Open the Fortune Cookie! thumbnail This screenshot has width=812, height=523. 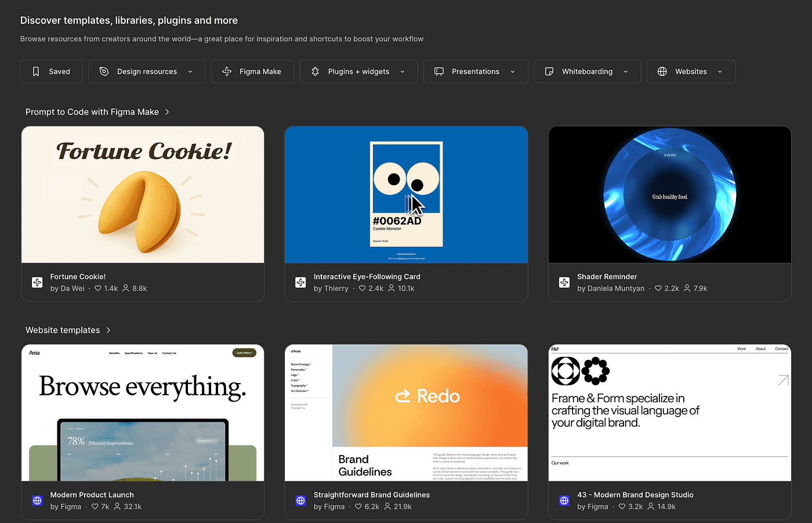143,194
